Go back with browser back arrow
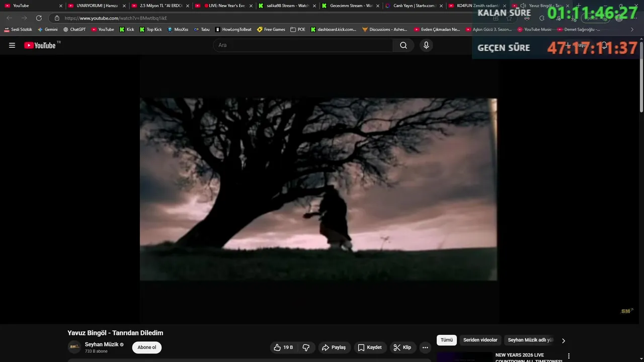Viewport: 644px width, 362px height. pyautogui.click(x=9, y=18)
